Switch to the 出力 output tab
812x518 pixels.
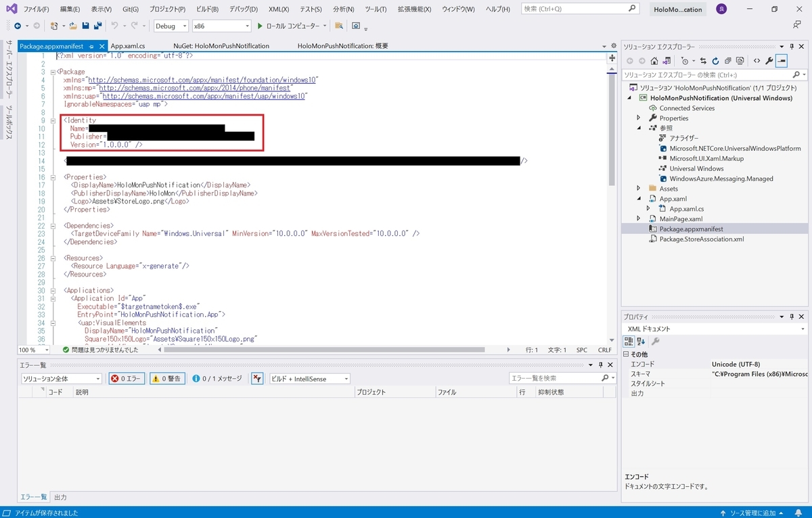pos(61,497)
